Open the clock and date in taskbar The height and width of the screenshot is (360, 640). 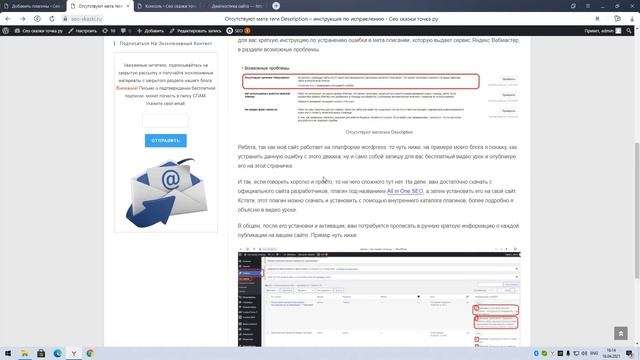(x=611, y=353)
